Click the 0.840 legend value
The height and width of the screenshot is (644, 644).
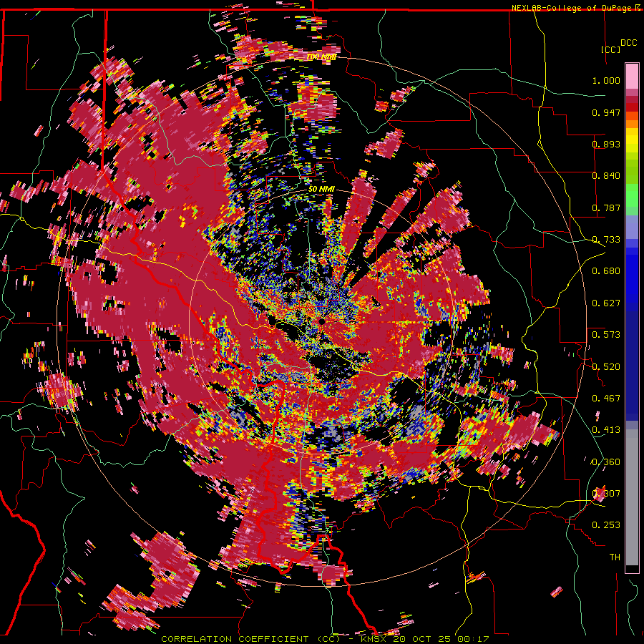click(x=606, y=176)
